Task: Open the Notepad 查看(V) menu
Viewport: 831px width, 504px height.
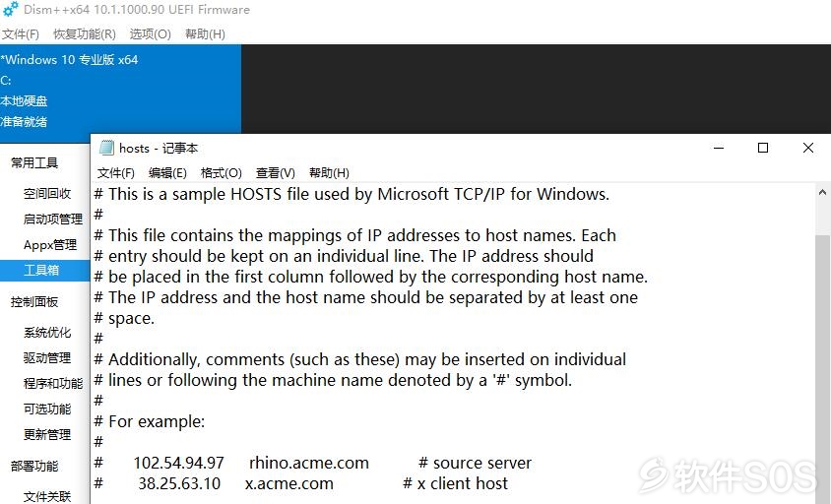Action: point(275,173)
